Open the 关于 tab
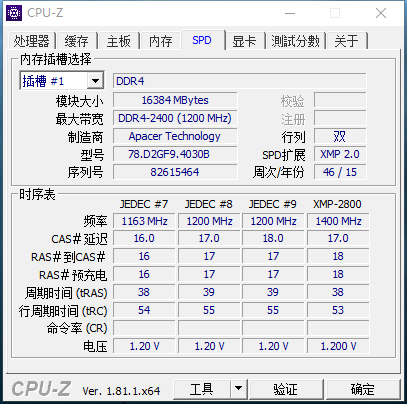 pyautogui.click(x=346, y=41)
